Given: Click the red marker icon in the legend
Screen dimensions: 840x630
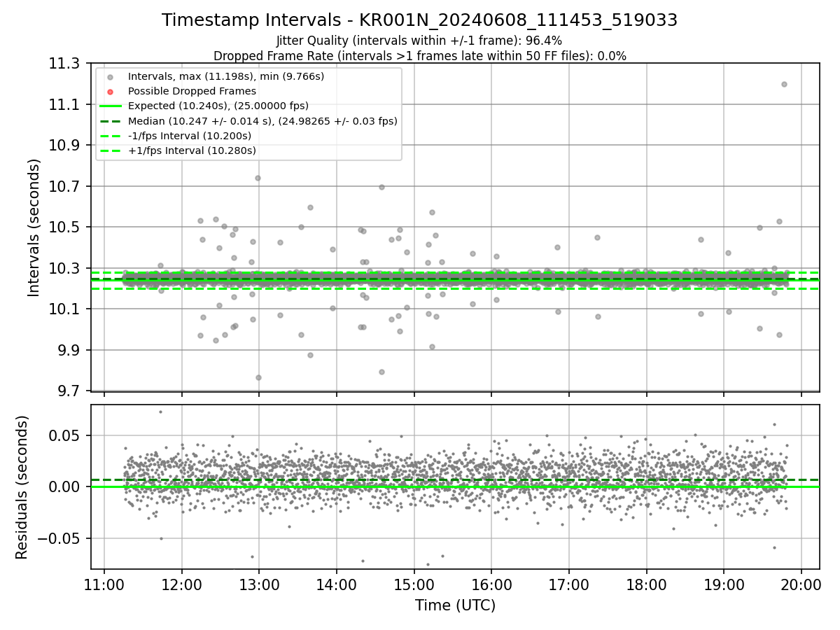Looking at the screenshot, I should 111,91.
